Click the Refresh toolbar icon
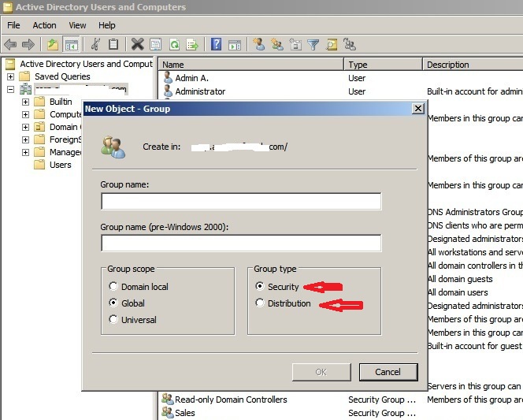This screenshot has height=420, width=523. click(174, 44)
